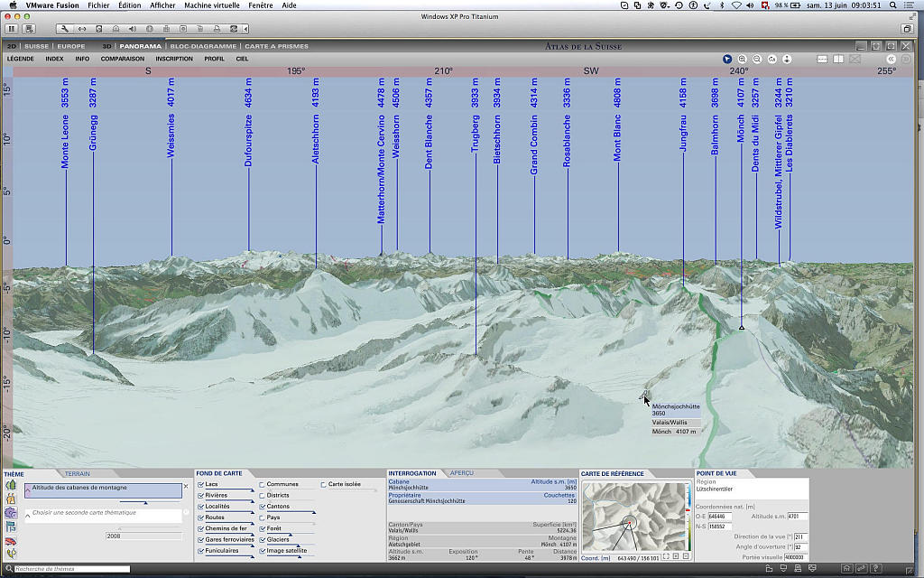Click the Direction de la vue field
Image resolution: width=924 pixels, height=578 pixels.
tap(799, 536)
